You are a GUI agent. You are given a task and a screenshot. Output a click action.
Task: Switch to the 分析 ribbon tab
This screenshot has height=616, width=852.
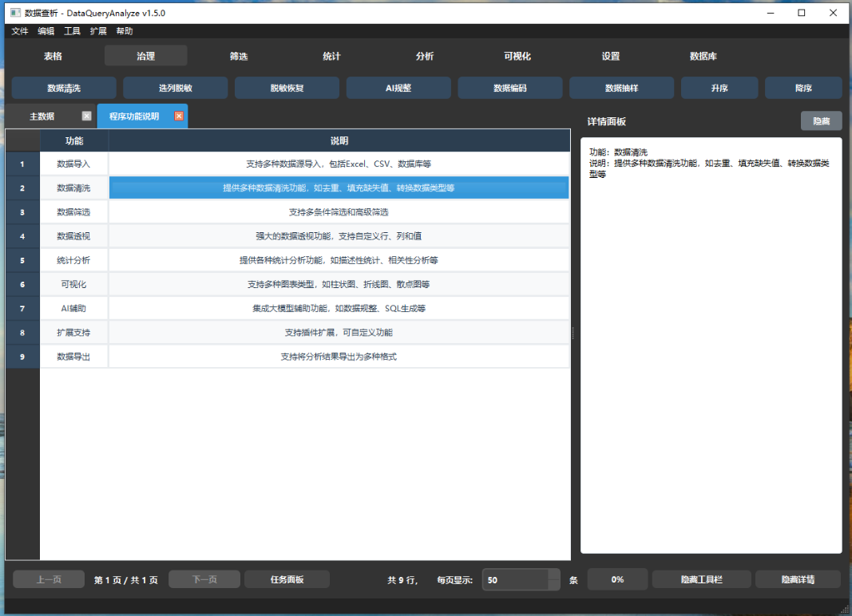coord(425,56)
